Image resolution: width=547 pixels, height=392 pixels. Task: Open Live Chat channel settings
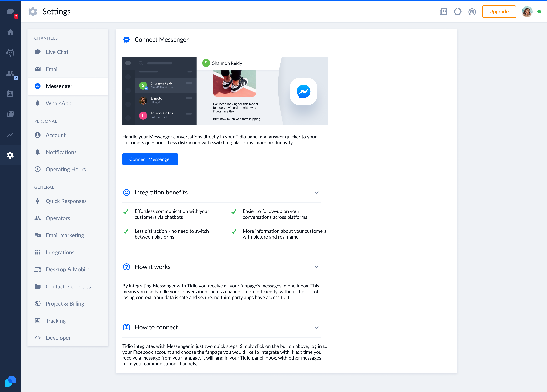pos(68,52)
